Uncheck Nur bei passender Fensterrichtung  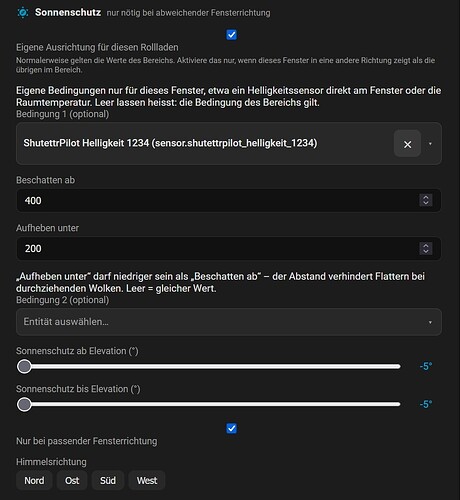click(x=231, y=428)
